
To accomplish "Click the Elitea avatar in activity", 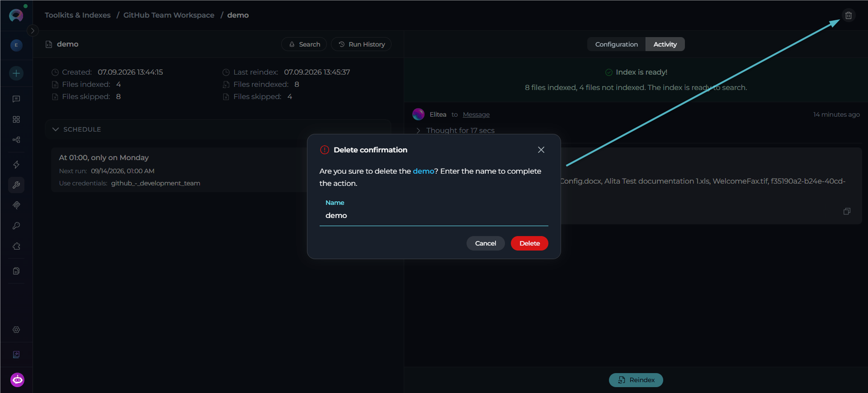I will (x=418, y=114).
